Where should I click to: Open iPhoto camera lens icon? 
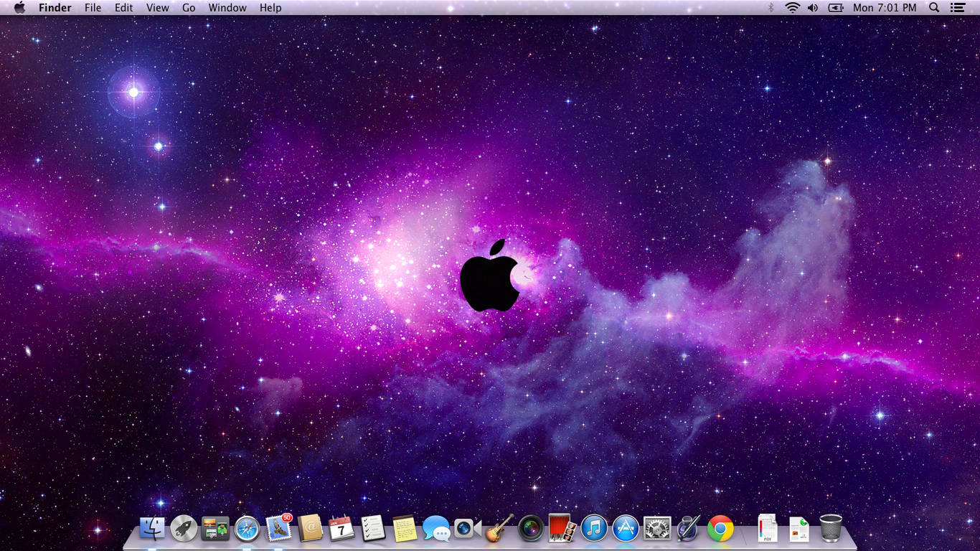pyautogui.click(x=531, y=529)
